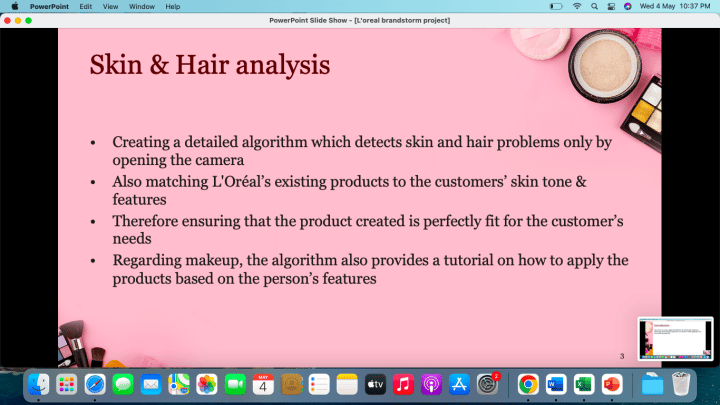This screenshot has width=720, height=405.
Task: Open the Photos app in the dock
Action: [207, 383]
